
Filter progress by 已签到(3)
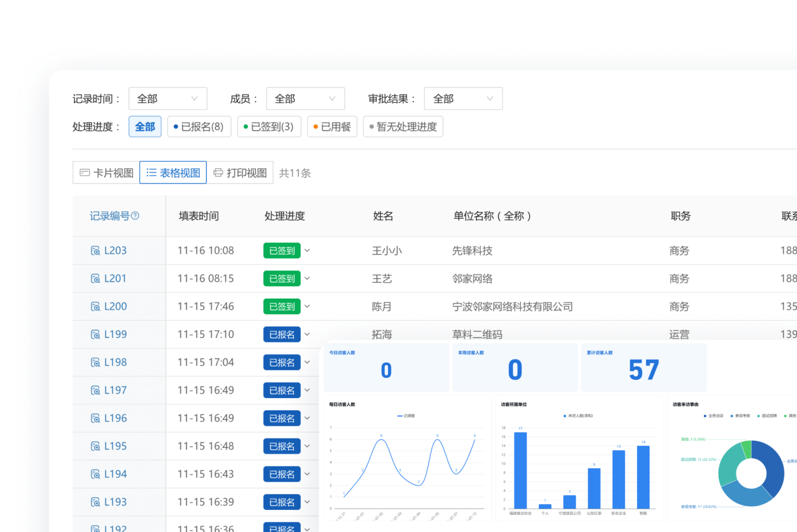coord(269,127)
